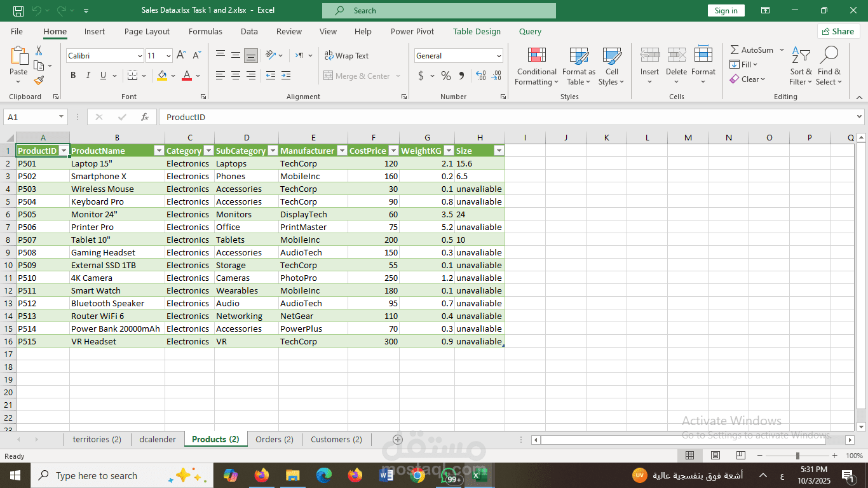
Task: Open the Formulas ribbon tab
Action: (205, 31)
